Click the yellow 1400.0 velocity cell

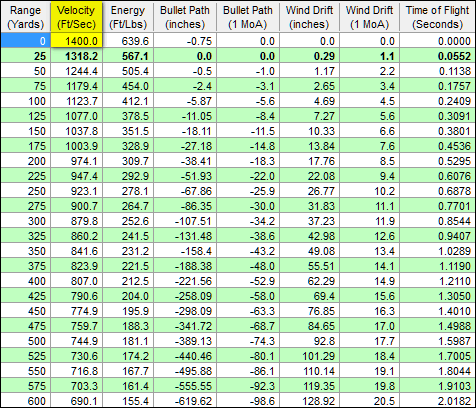(x=76, y=41)
